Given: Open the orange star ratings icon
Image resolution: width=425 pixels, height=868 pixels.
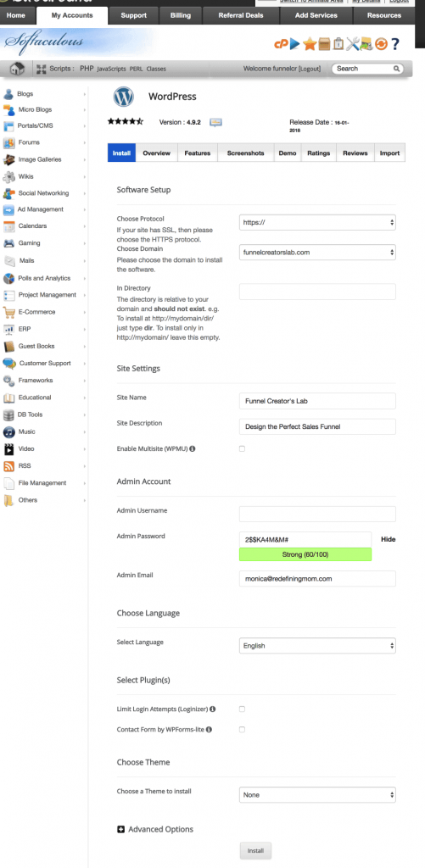Looking at the screenshot, I should coord(309,44).
